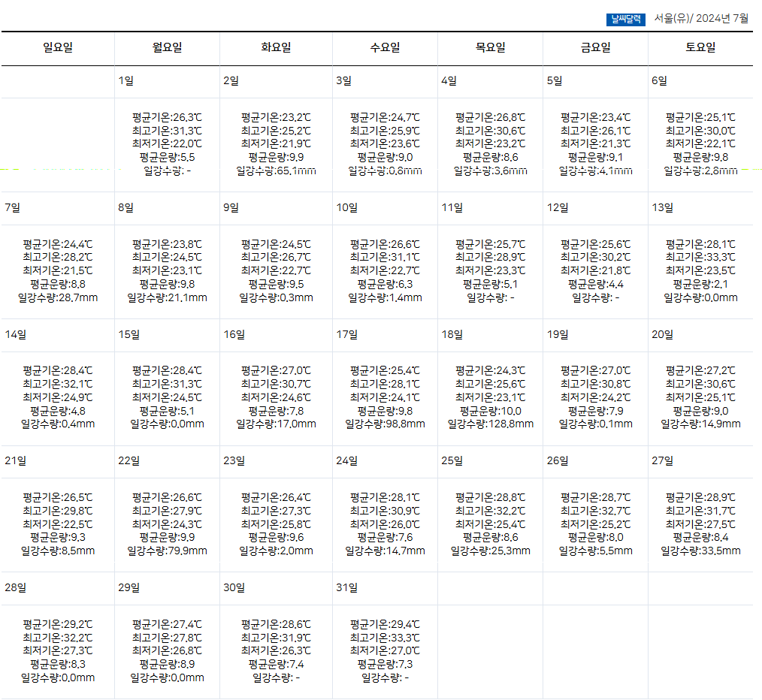This screenshot has height=700, width=762.
Task: Select 평균운량 10.0 in the 18일 cell
Action: (490, 411)
